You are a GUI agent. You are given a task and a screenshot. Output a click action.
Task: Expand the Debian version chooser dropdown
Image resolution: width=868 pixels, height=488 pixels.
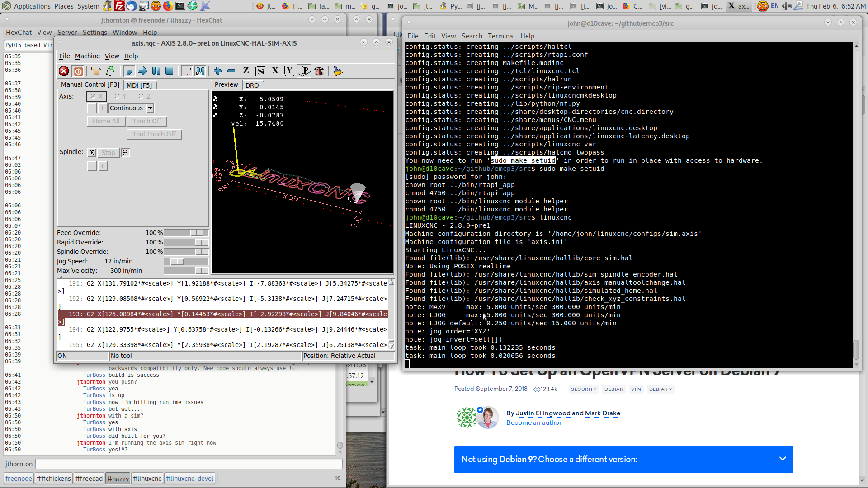coord(623,459)
